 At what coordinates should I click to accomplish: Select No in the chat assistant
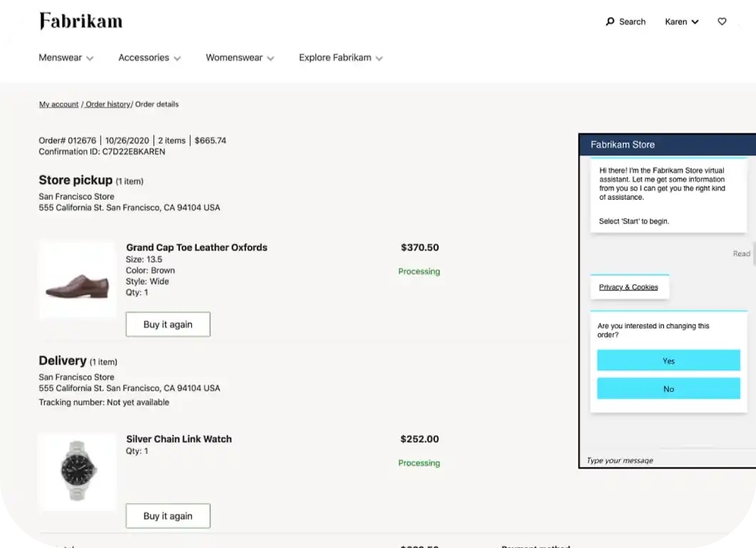coord(668,389)
